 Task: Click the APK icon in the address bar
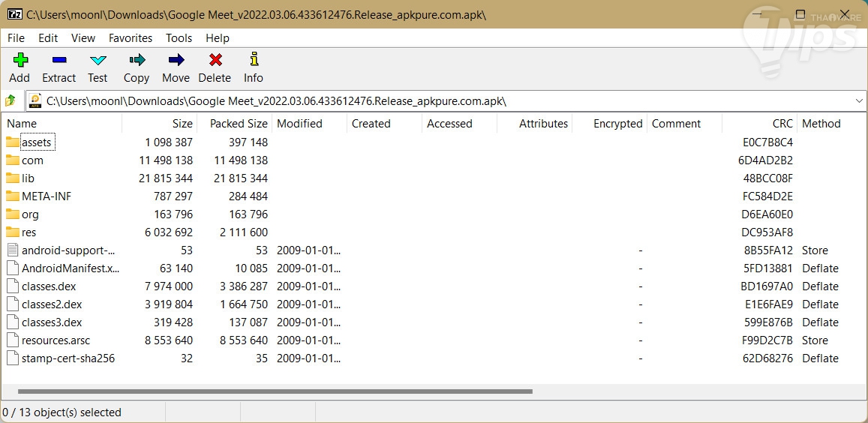[x=35, y=100]
